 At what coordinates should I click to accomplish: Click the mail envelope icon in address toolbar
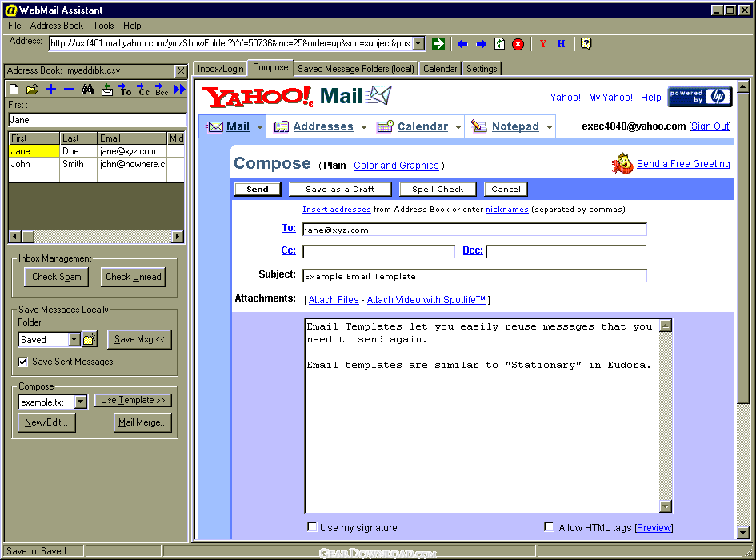[x=107, y=90]
